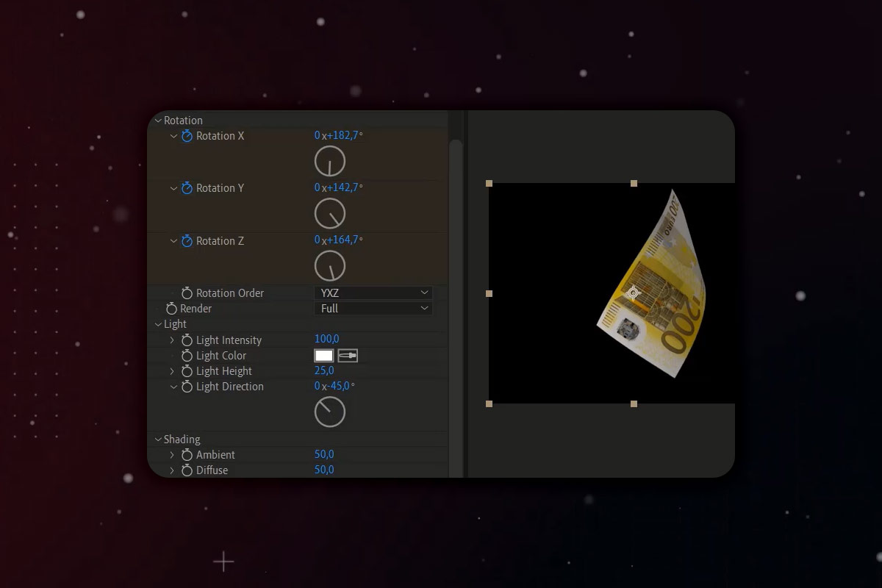Screen dimensions: 882x588
Task: Select the Rotation Z label
Action: pos(220,241)
